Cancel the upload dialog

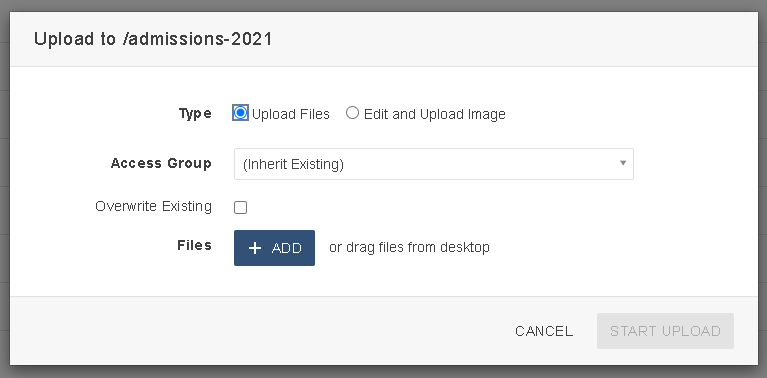(544, 331)
